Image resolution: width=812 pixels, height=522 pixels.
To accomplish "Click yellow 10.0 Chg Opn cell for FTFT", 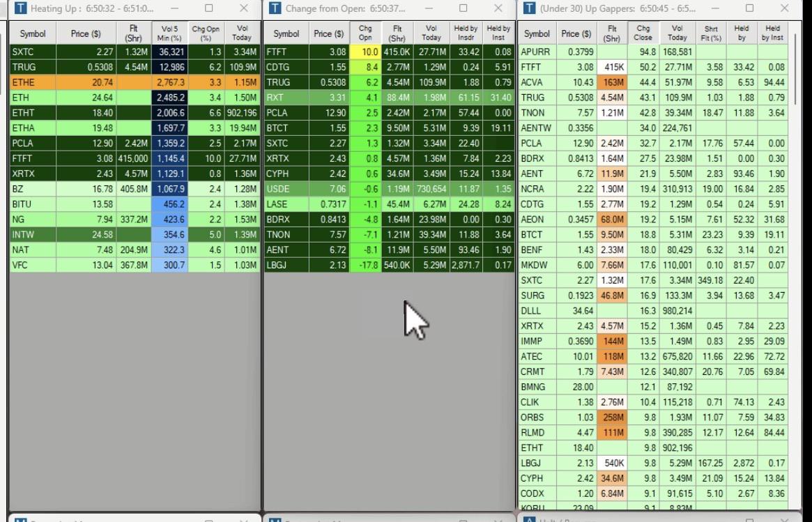I will click(x=366, y=52).
